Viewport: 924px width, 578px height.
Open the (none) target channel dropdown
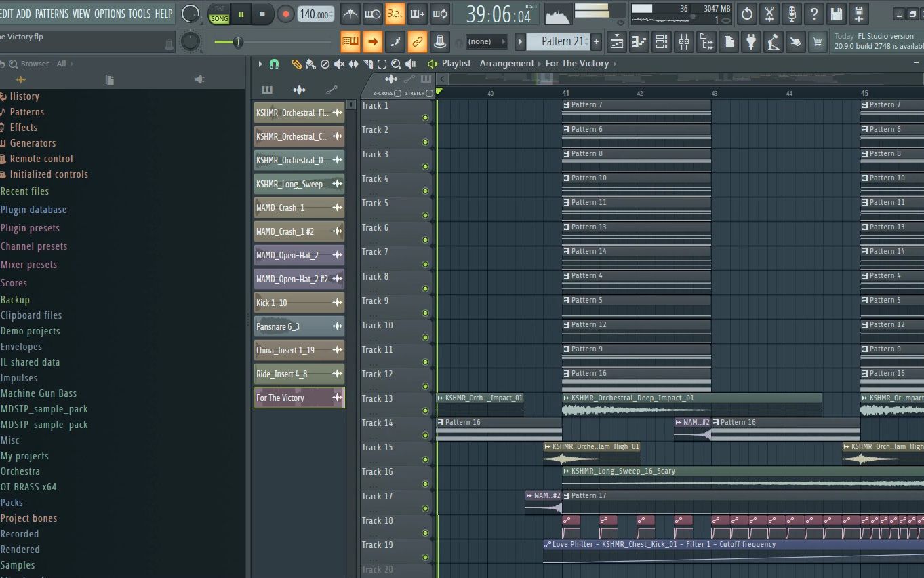tap(487, 42)
